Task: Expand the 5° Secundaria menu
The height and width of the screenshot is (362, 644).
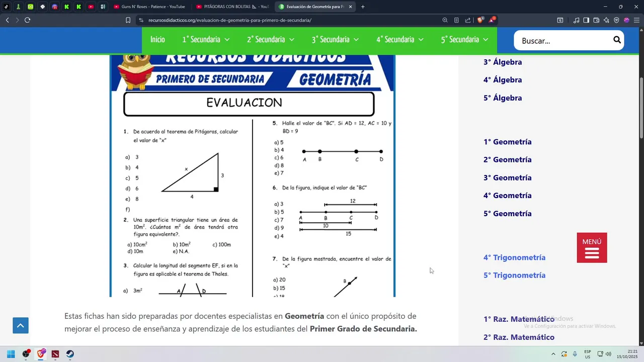Action: point(465,39)
